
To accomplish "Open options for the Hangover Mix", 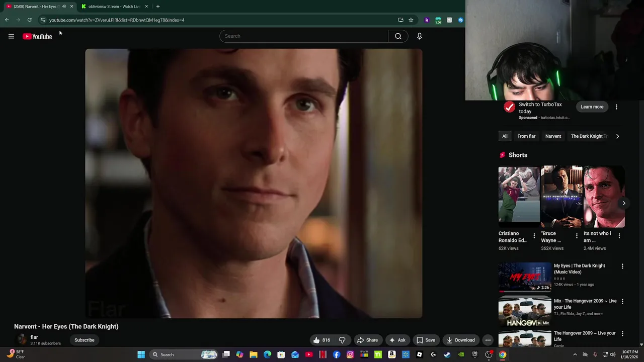I will (622, 302).
